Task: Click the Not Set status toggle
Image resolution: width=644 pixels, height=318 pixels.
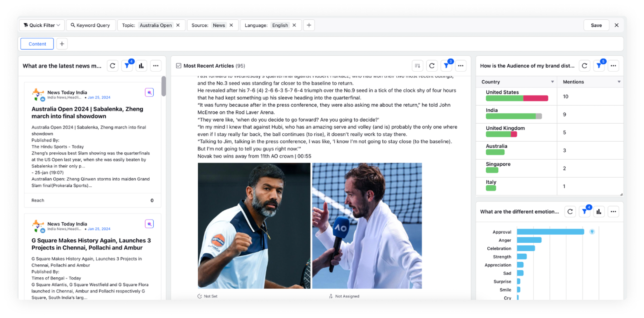Action: (207, 296)
